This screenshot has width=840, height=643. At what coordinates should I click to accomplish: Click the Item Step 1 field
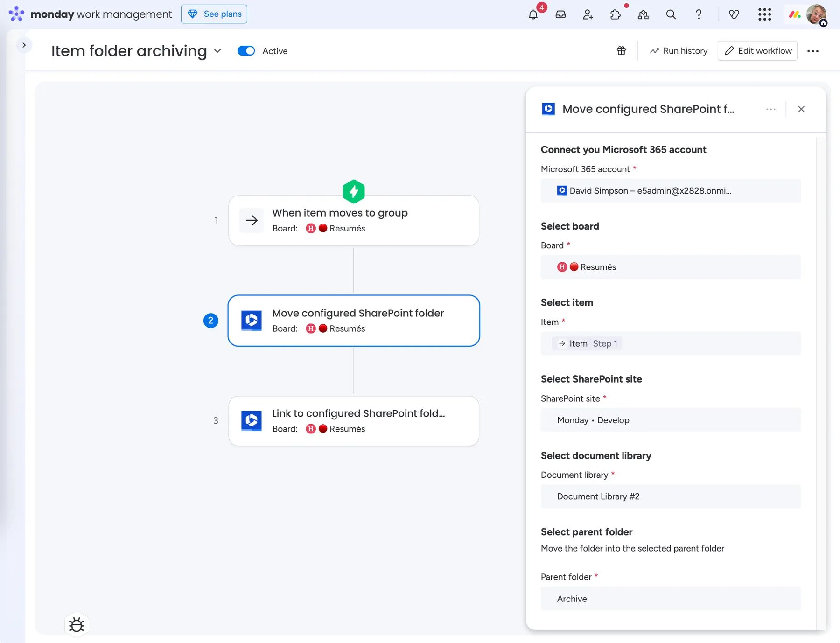(671, 343)
